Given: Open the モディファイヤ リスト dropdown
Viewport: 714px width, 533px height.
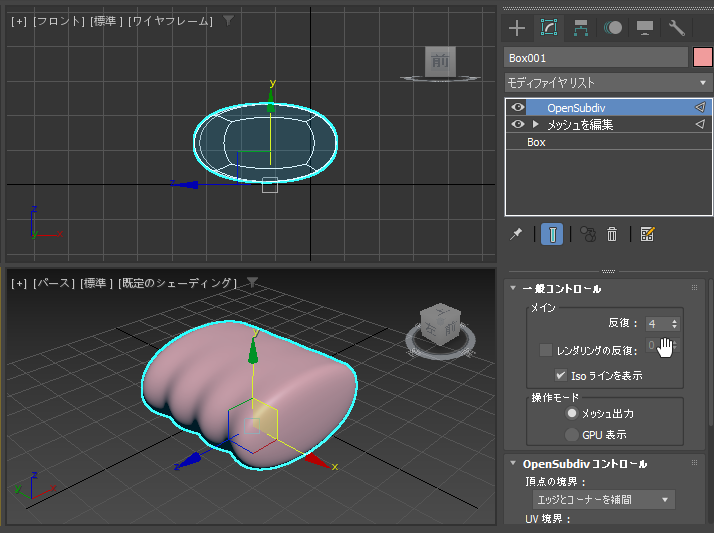Looking at the screenshot, I should pos(608,83).
